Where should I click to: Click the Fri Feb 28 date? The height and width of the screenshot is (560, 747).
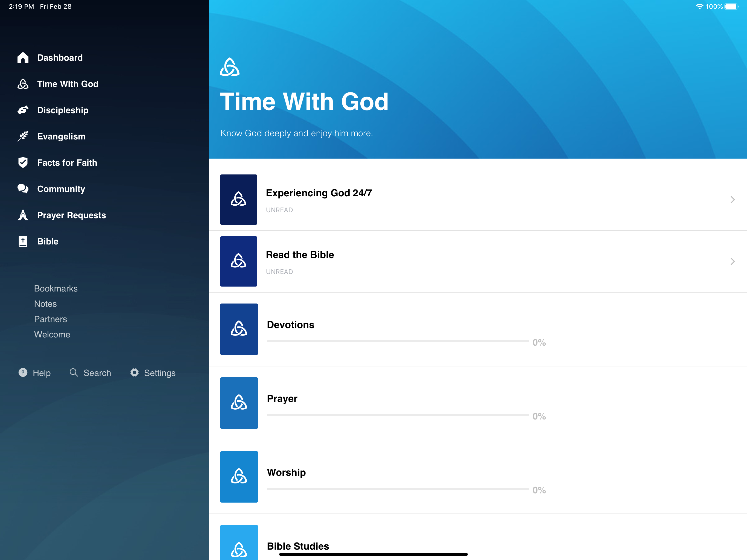coord(56,6)
